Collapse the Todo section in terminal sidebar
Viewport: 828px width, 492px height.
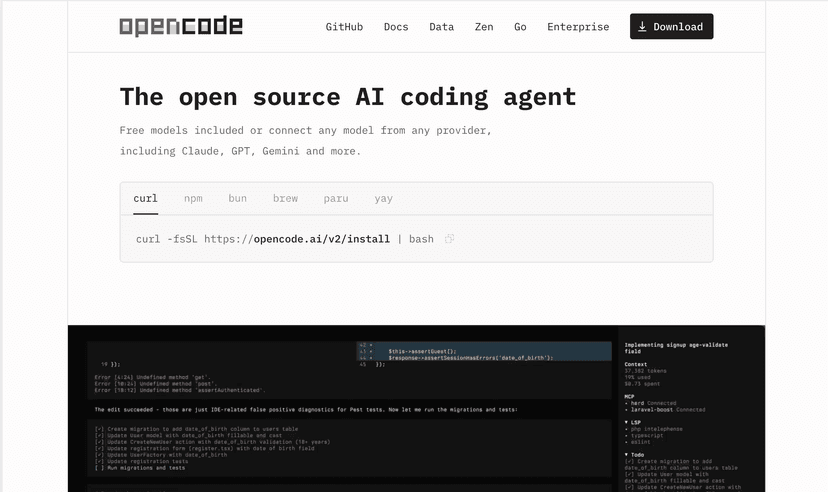point(634,455)
